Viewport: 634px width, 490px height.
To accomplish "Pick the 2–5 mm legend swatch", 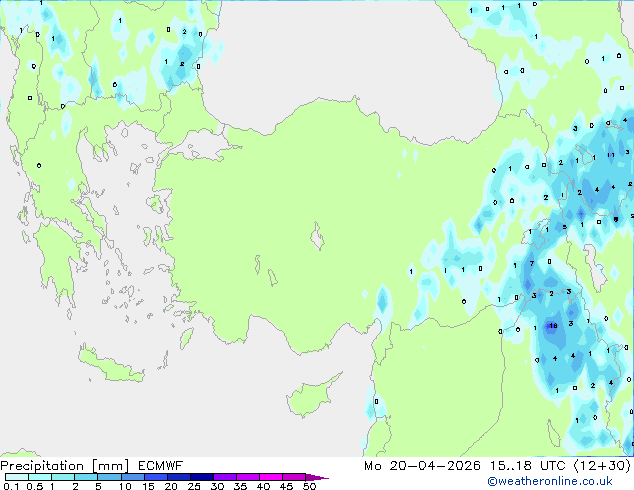I will pos(86,477).
